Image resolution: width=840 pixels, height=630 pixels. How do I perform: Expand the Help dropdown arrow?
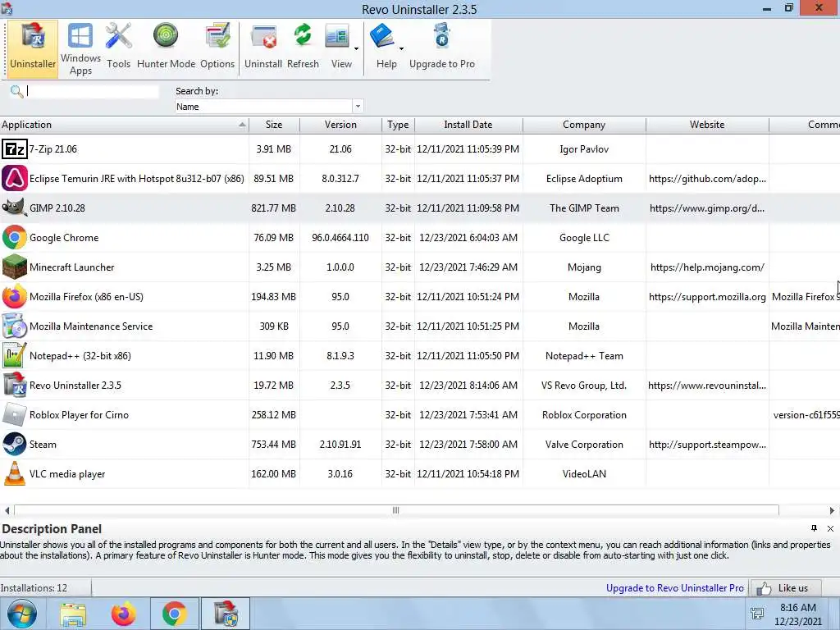[x=401, y=48]
